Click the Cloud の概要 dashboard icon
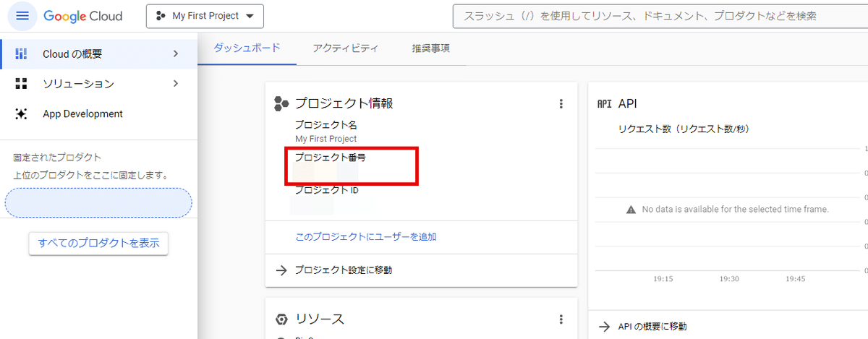Screen dimensions: 868x339 tap(22, 53)
